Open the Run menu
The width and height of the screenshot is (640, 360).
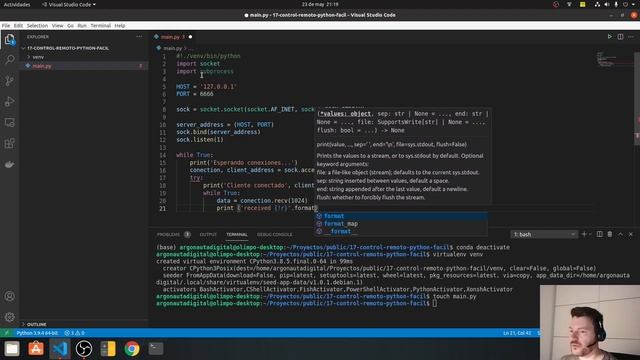tap(82, 26)
